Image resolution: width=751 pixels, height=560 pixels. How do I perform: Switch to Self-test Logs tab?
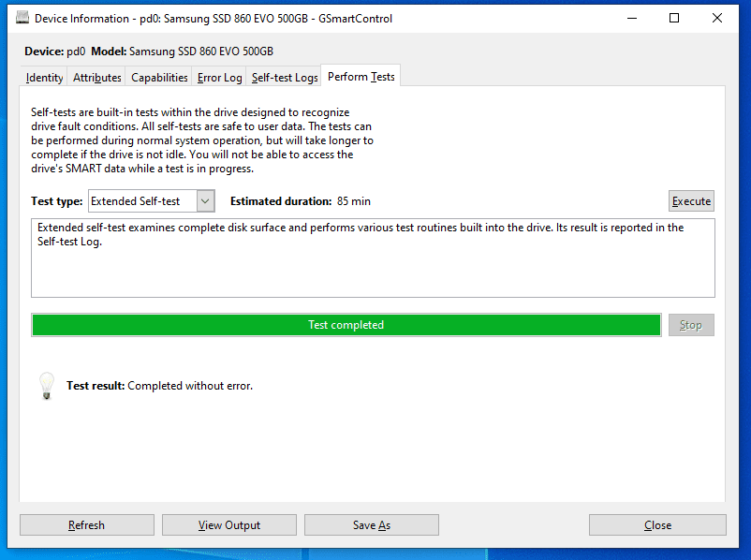285,78
